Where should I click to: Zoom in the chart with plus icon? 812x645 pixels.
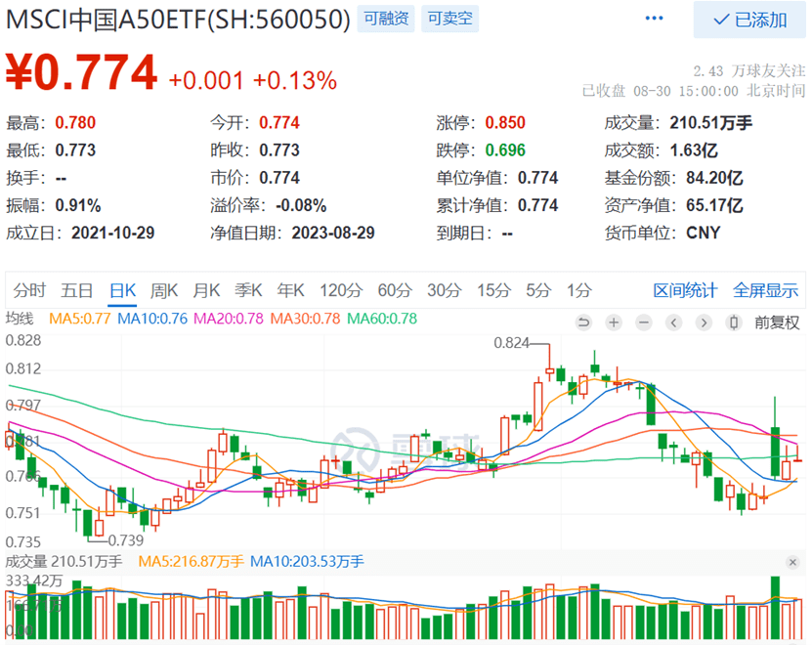(x=614, y=322)
